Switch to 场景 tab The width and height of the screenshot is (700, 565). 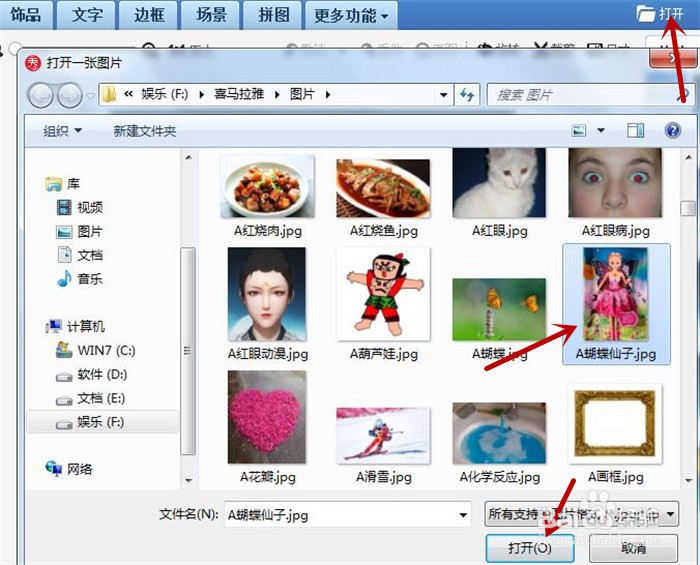[x=211, y=15]
